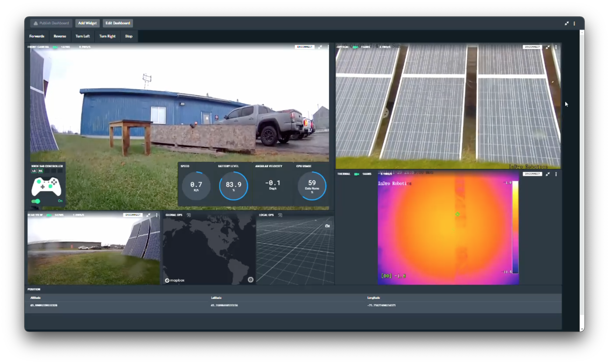Click the dashboard fullscreen icon at top right
The width and height of the screenshot is (609, 364).
[x=567, y=24]
